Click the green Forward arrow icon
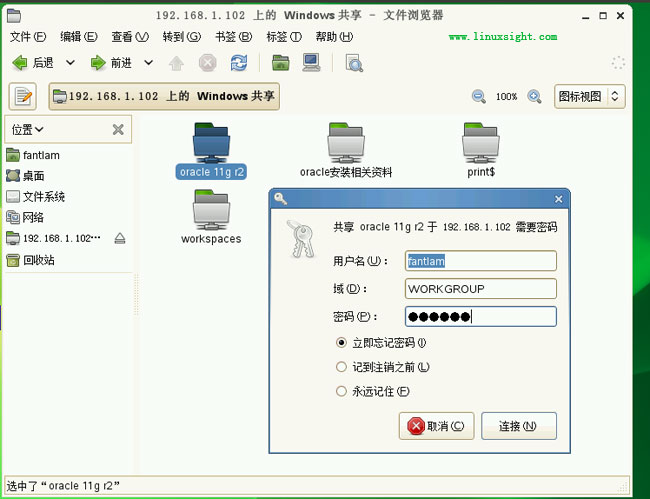 98,63
